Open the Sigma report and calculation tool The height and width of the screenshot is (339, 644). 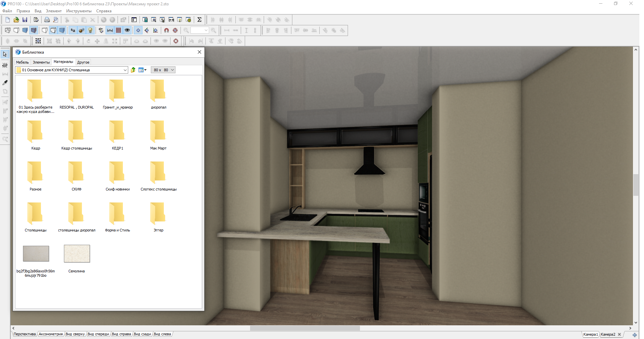pyautogui.click(x=199, y=20)
